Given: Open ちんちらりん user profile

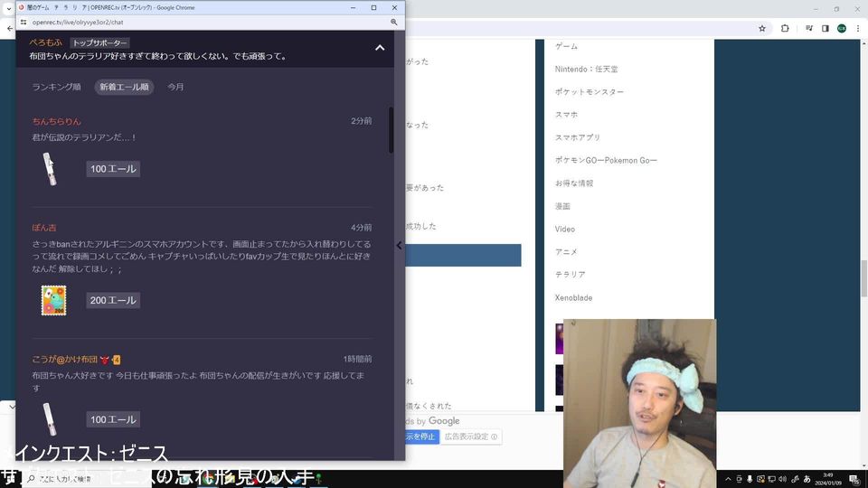Looking at the screenshot, I should [x=56, y=121].
